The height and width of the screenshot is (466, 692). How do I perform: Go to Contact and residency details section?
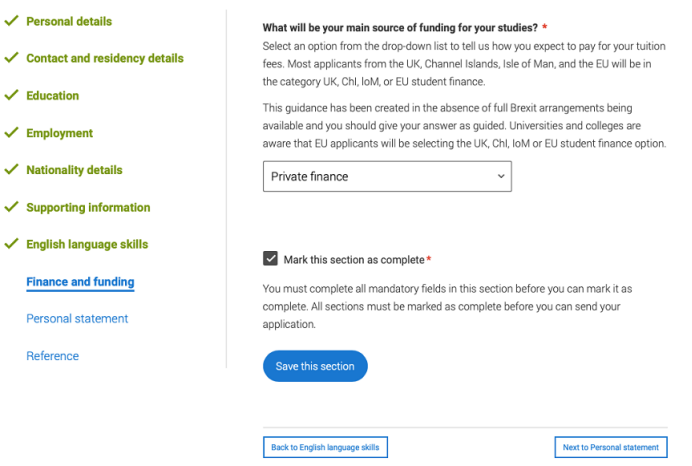pyautogui.click(x=105, y=58)
